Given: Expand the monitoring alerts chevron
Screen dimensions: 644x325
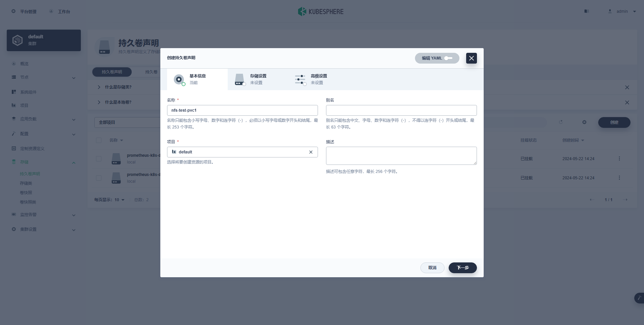Looking at the screenshot, I should click(74, 215).
